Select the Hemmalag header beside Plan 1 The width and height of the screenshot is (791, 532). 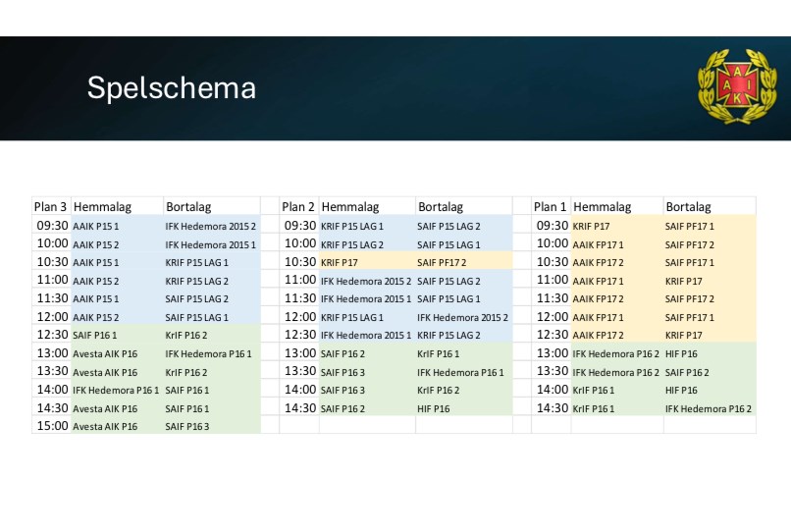(603, 207)
